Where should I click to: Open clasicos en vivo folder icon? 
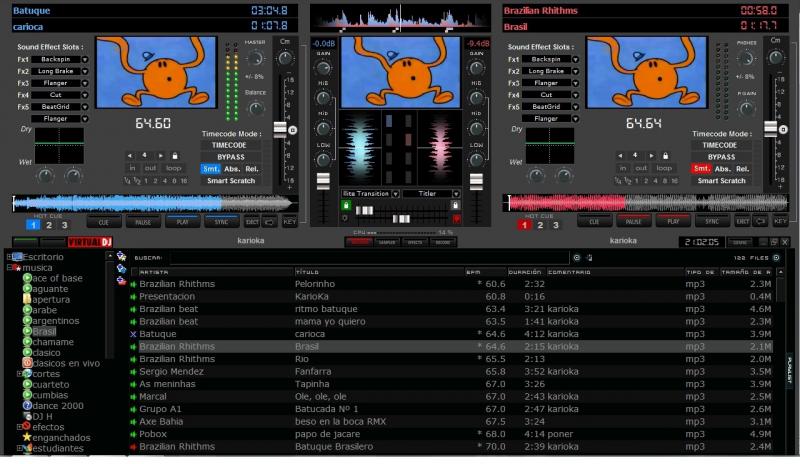point(28,363)
